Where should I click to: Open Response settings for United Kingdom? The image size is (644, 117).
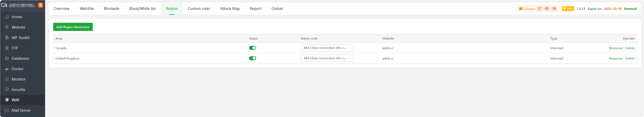[616, 58]
